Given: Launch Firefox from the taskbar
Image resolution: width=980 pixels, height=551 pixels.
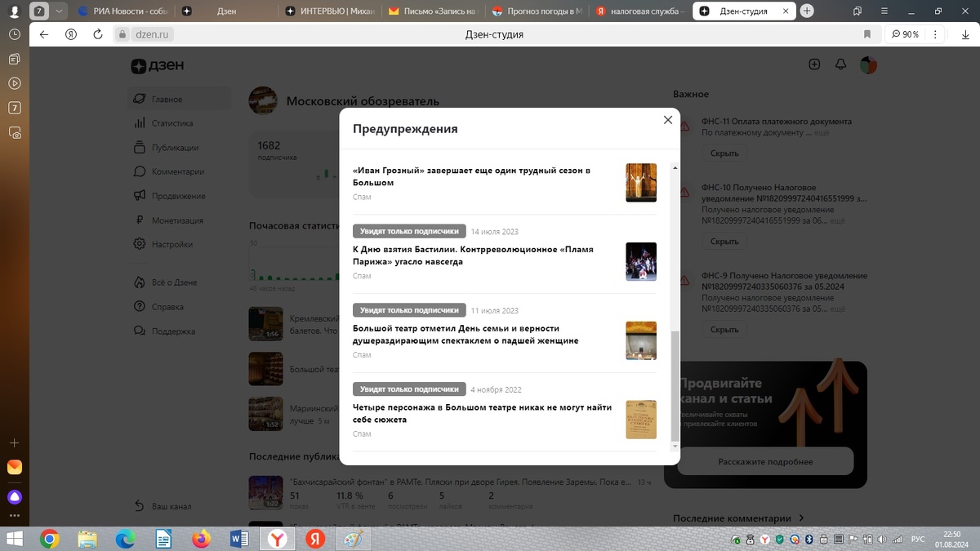Looking at the screenshot, I should 201,539.
